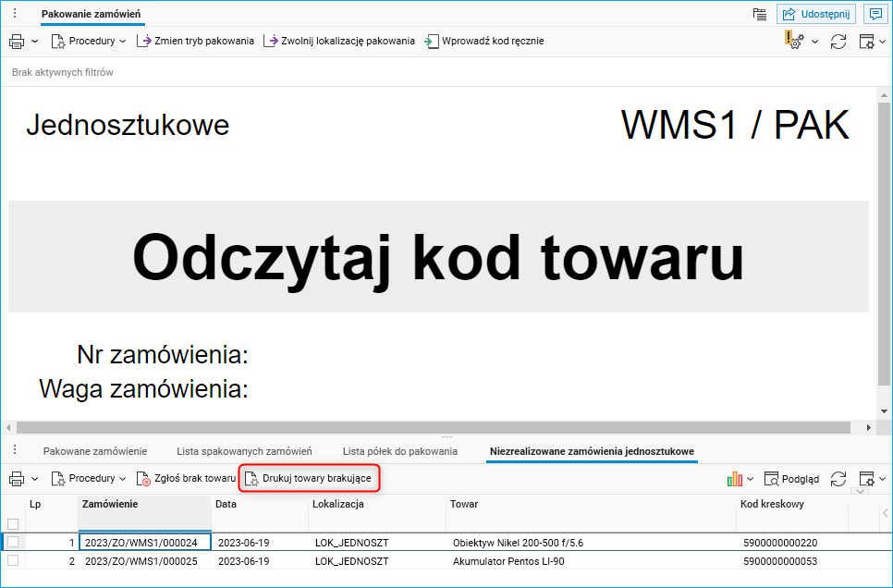
Task: Check the row checkbox for Akumulator Pentos LI-90
Action: (x=13, y=561)
